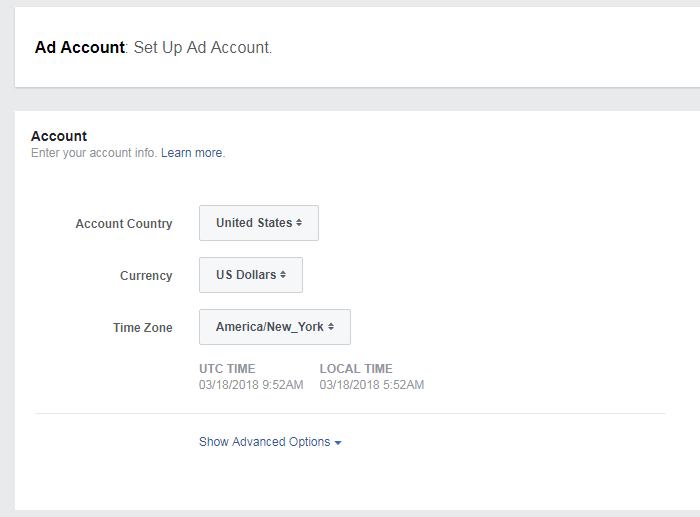Open the Learn more link
Image resolution: width=700 pixels, height=517 pixels.
pyautogui.click(x=192, y=153)
